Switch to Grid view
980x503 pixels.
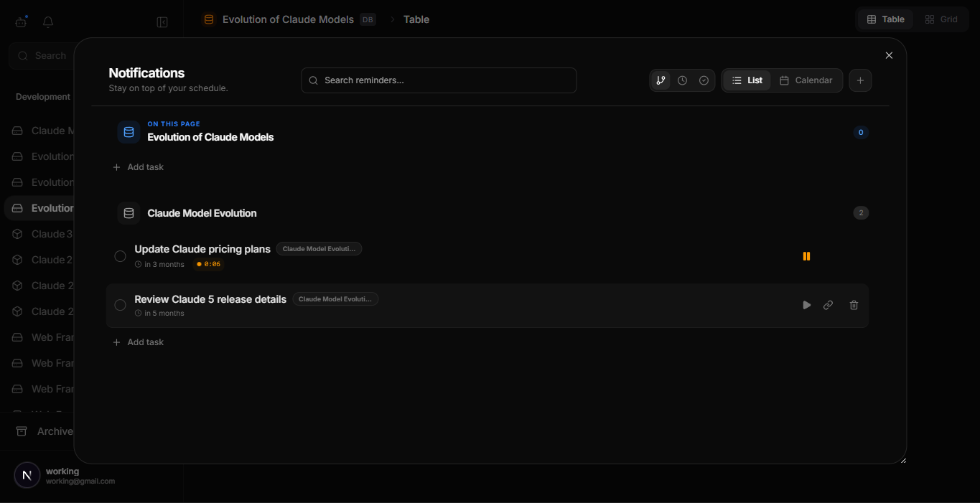pos(942,19)
